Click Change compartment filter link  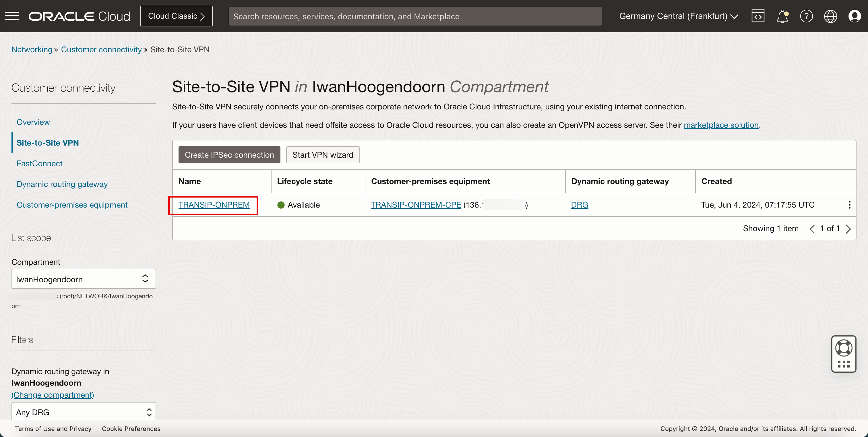[x=53, y=395]
